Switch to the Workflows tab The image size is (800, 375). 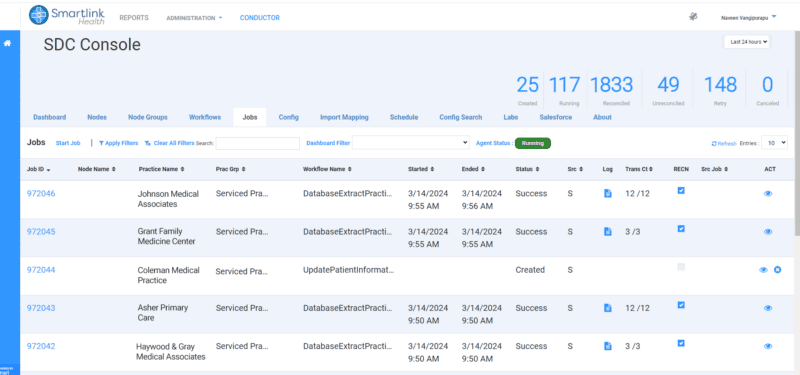[x=205, y=117]
